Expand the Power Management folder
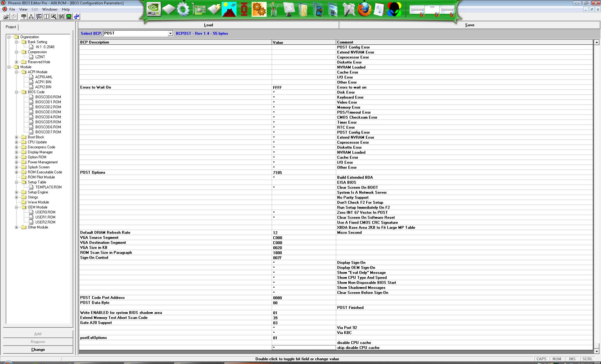 pos(17,162)
